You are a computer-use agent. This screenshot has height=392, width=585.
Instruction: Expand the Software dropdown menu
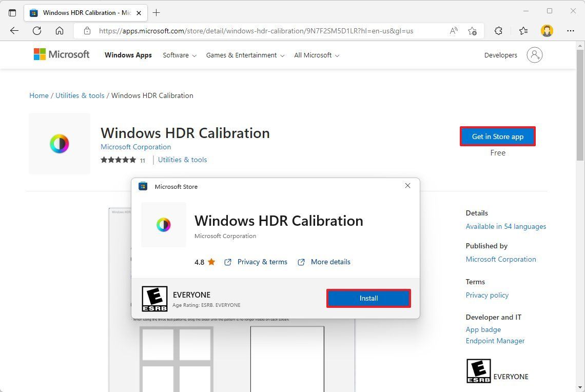(x=180, y=55)
